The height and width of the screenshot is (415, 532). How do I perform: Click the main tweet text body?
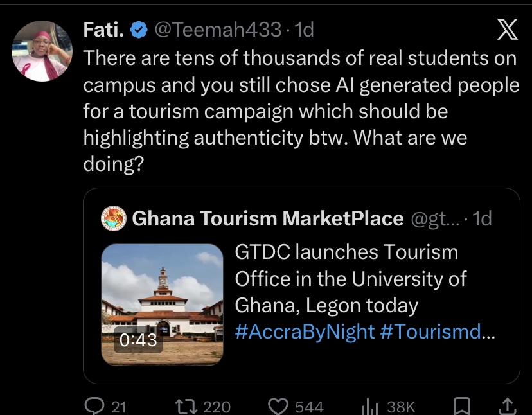[301, 111]
